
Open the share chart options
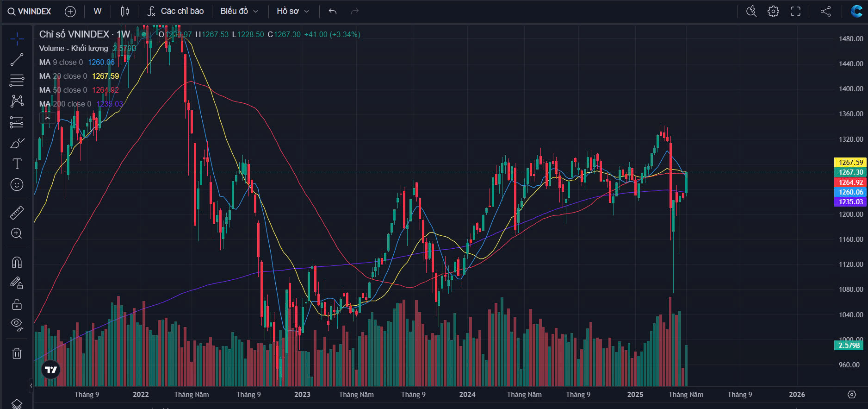826,12
